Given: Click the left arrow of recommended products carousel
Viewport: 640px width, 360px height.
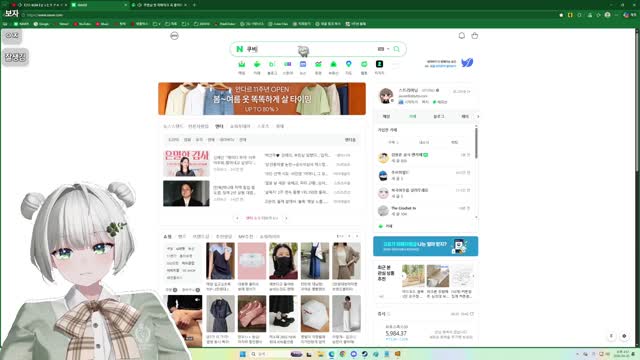Looking at the screenshot, I should [x=403, y=276].
